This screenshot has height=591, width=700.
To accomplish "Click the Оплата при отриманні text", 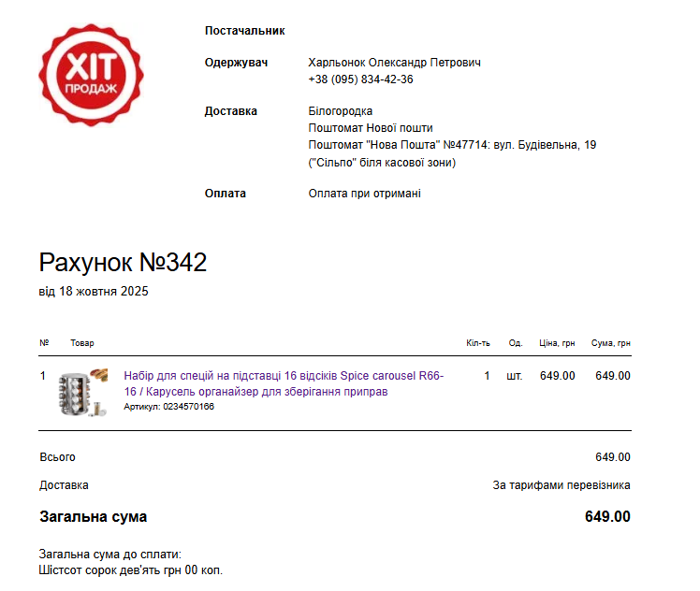I will click(x=364, y=194).
